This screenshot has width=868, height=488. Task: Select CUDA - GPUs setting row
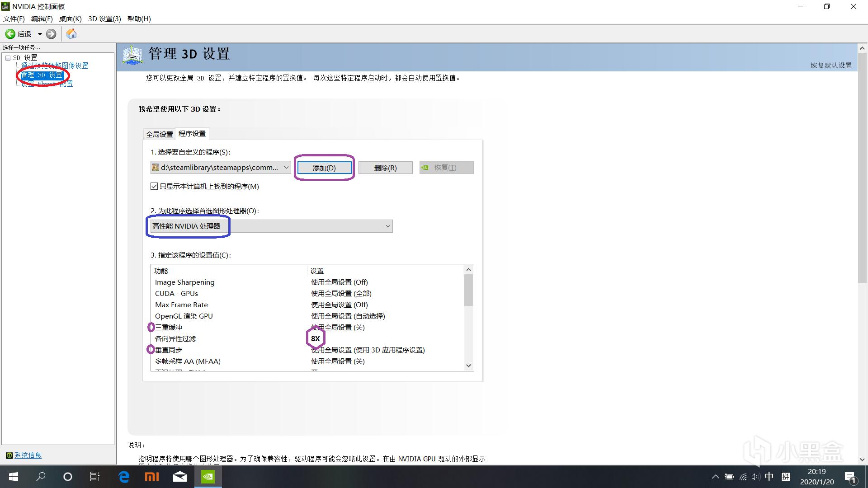307,293
